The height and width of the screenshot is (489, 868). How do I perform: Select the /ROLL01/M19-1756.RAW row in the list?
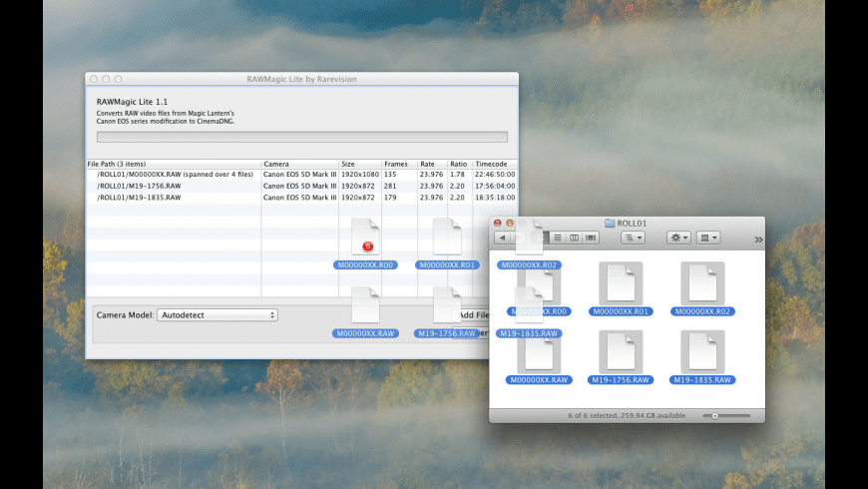(140, 186)
